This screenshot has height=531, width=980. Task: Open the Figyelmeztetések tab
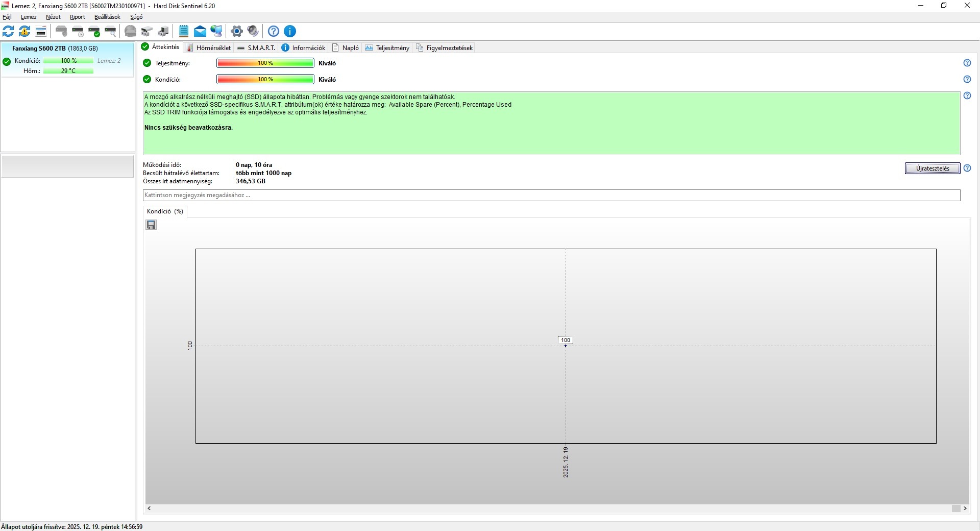tap(445, 47)
